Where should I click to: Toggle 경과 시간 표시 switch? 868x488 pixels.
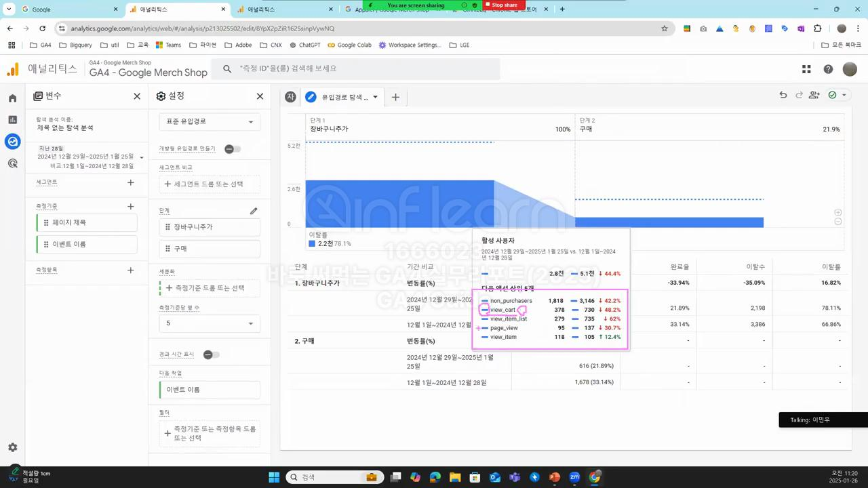click(212, 354)
